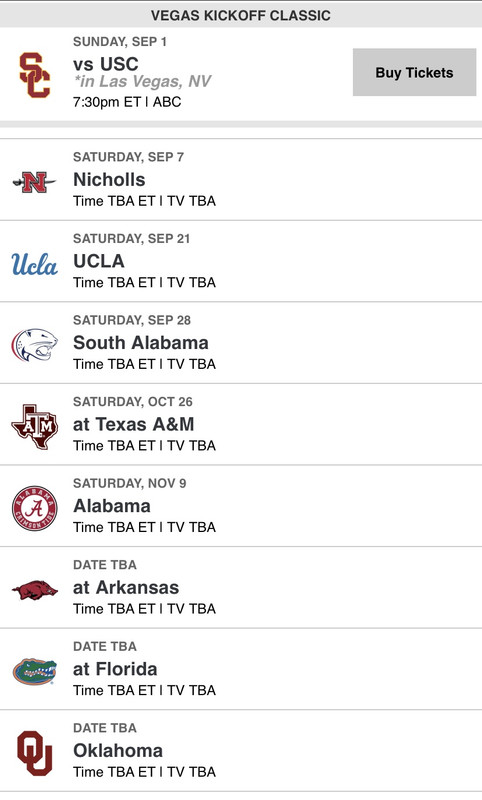Open the vs USC opponent link
Screen dimensions: 482x800
tap(106, 64)
